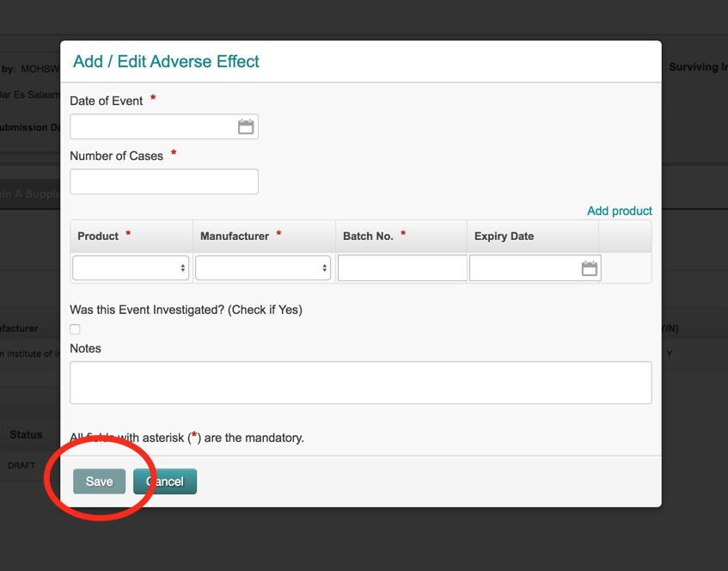This screenshot has width=728, height=571.
Task: Expand the Manufacturer dropdown
Action: [x=263, y=267]
